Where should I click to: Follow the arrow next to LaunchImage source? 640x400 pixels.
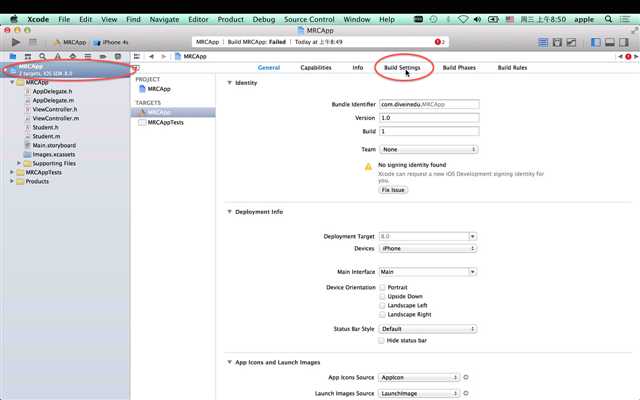[466, 393]
